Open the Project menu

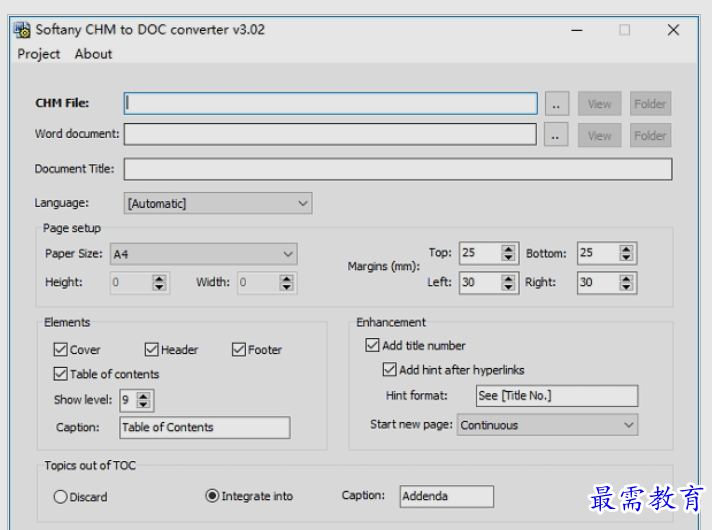tap(39, 54)
